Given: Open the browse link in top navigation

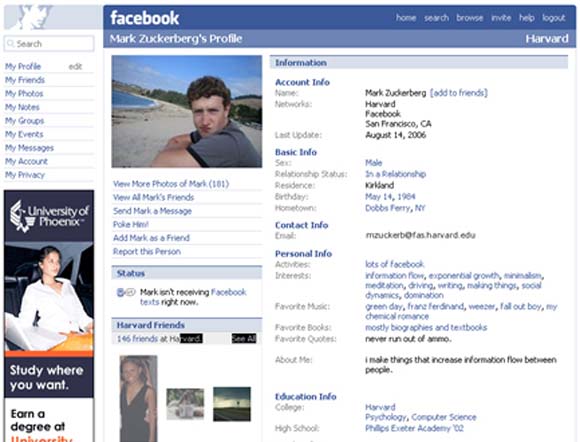Looking at the screenshot, I should 469,18.
